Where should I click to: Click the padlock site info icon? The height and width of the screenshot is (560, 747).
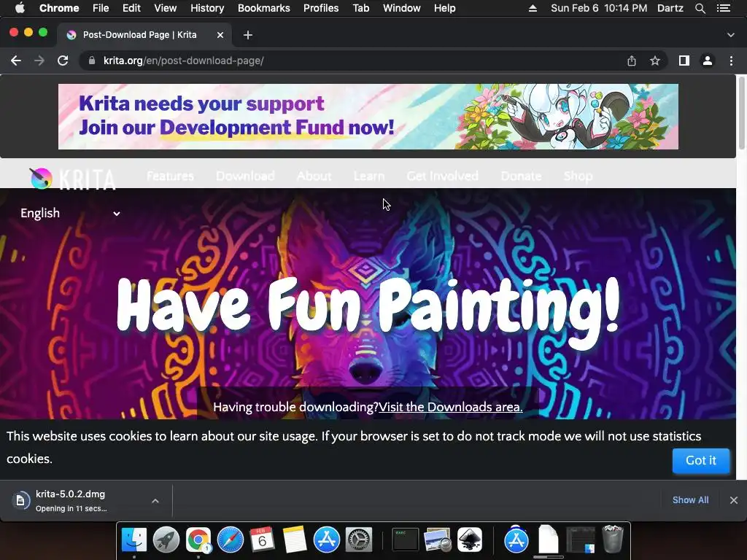[x=92, y=61]
